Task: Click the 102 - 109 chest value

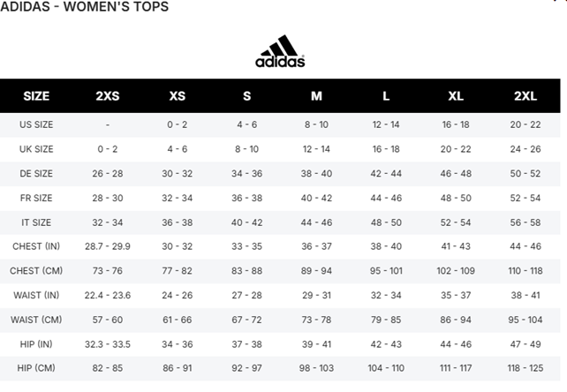Action: (x=456, y=270)
